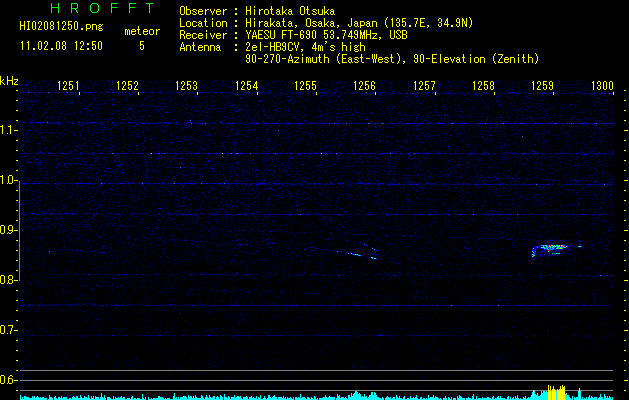Select the file name HI02081250.png
The image size is (629, 400).
coord(61,27)
